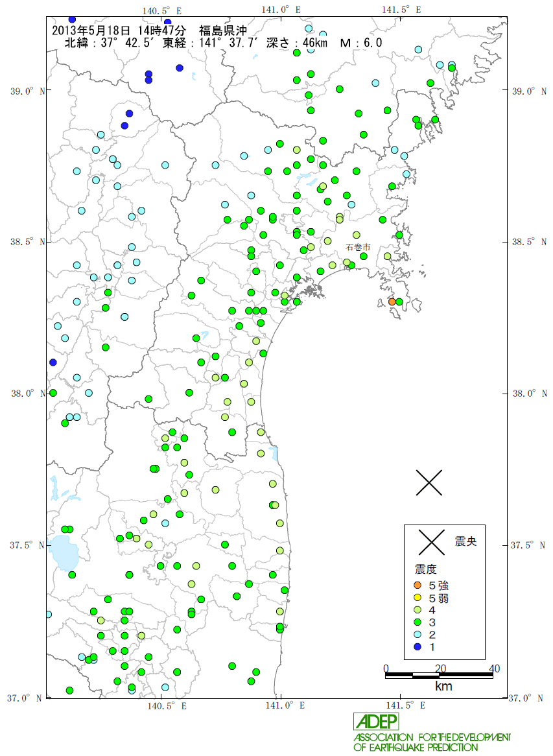Viewport: 553px width, 756px height.
Task: Click the 5弱 legend label text
Action: coord(439,598)
